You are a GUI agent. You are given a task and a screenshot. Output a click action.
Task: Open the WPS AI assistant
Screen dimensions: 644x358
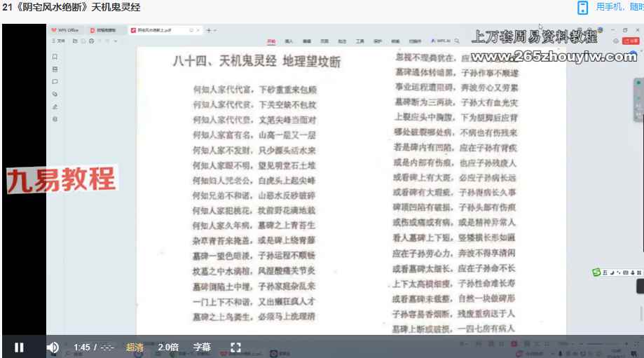(x=440, y=41)
